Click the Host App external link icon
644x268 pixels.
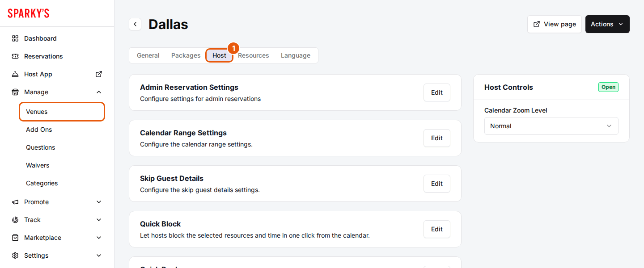tap(99, 74)
